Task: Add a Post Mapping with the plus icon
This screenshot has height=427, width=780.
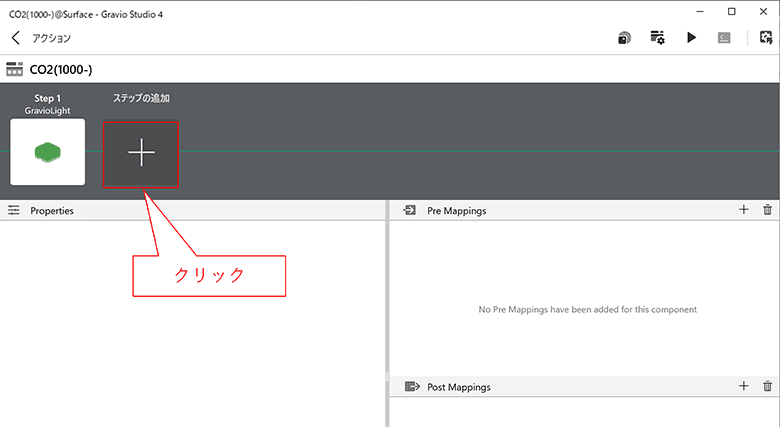Action: pos(744,386)
